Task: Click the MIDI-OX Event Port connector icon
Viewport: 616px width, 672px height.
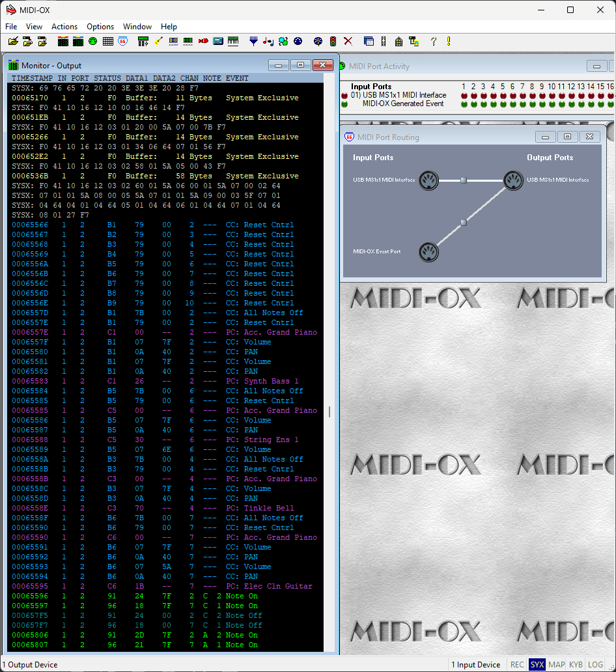Action: click(428, 251)
